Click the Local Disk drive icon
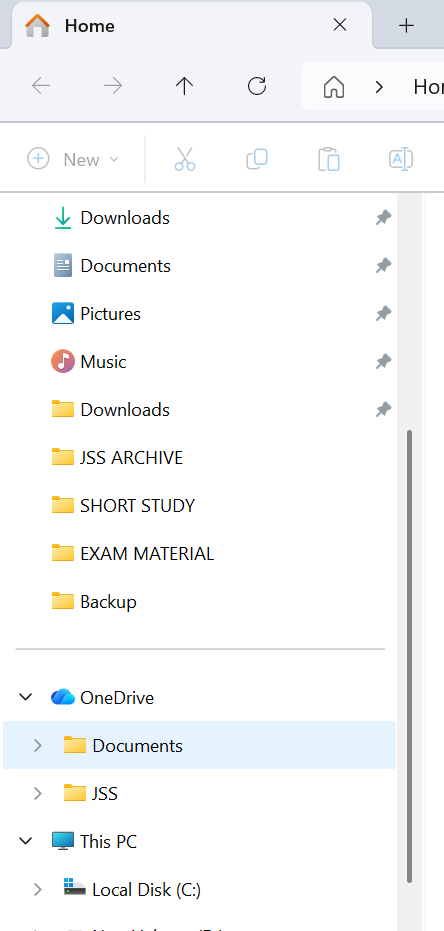Screen dimensions: 444x931 tap(75, 888)
